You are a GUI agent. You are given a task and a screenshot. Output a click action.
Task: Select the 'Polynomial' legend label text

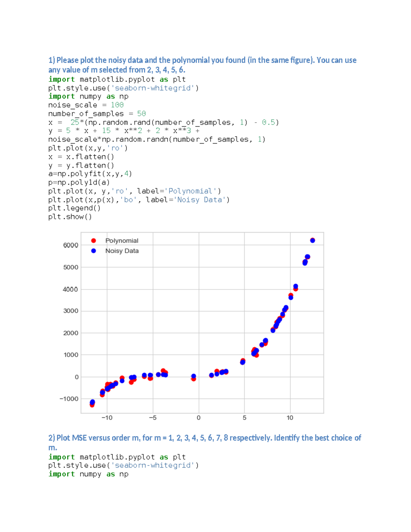point(122,240)
